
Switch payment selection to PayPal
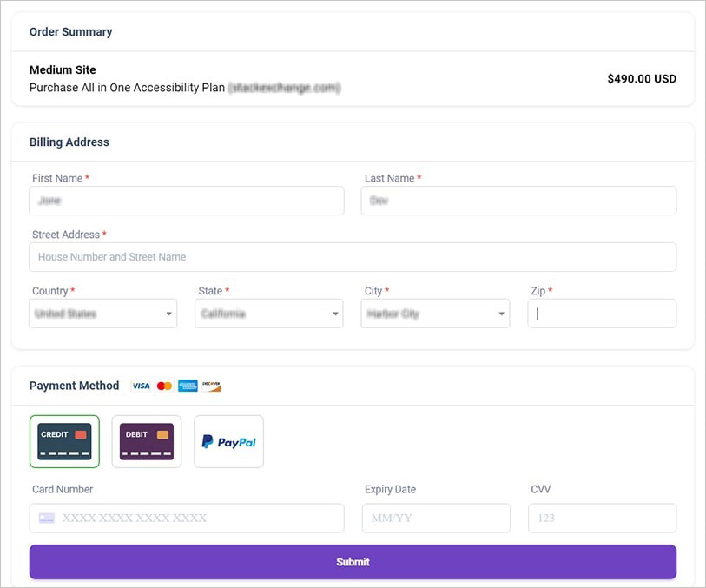pos(228,441)
